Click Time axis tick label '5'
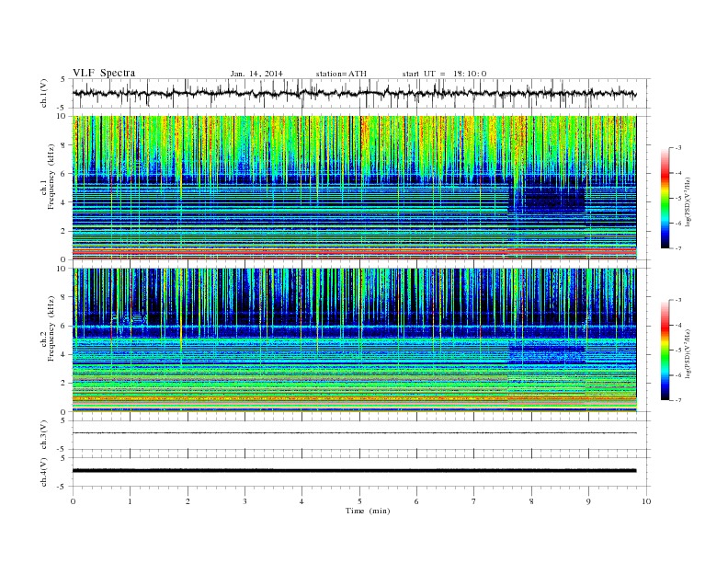 pyautogui.click(x=359, y=501)
